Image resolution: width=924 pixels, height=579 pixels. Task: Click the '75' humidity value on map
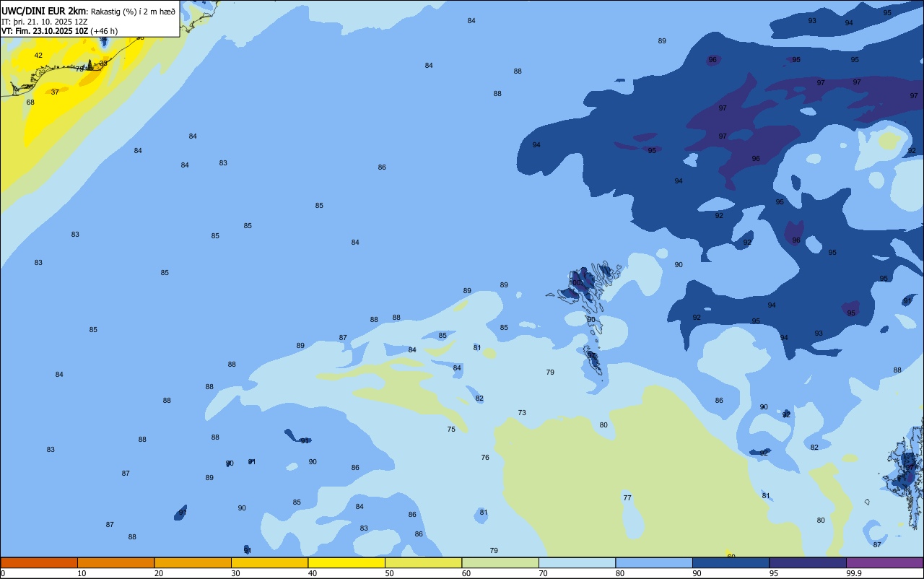(451, 430)
